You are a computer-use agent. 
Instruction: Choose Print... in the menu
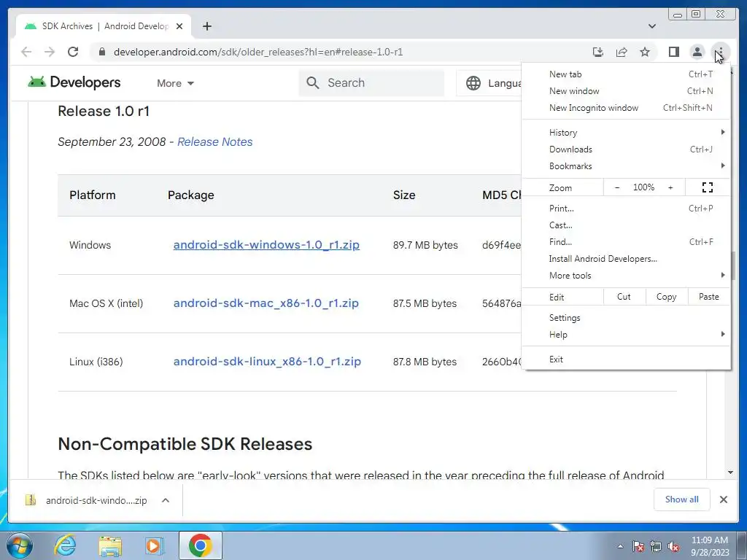pyautogui.click(x=626, y=208)
